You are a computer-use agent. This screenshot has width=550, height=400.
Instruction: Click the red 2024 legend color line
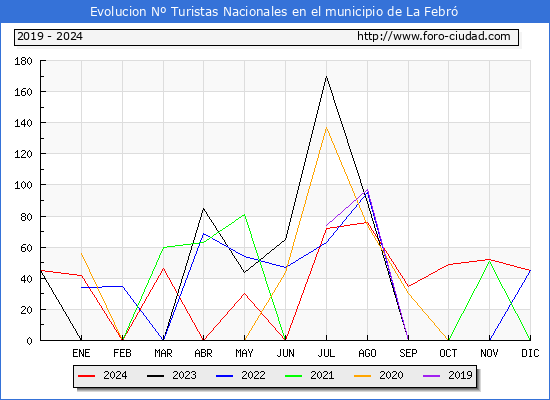pyautogui.click(x=86, y=376)
